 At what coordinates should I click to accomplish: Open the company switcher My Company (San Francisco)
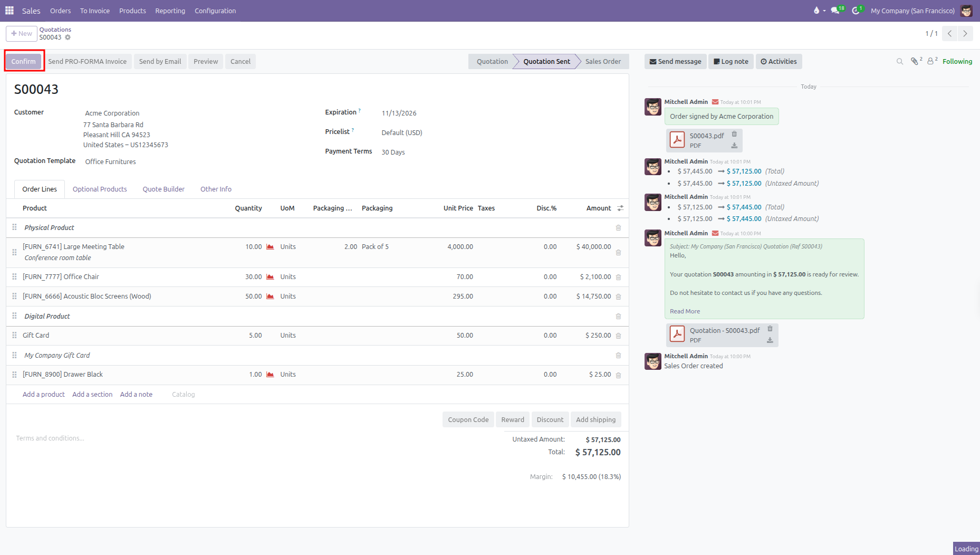(x=912, y=11)
